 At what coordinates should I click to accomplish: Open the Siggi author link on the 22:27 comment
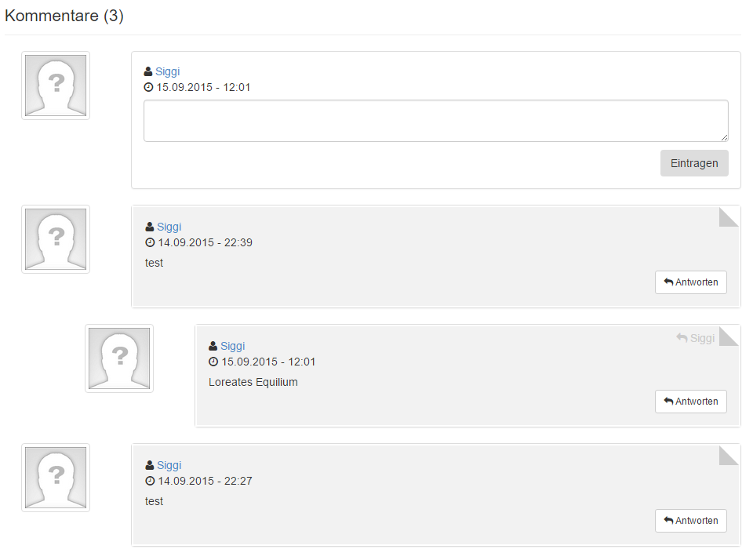169,465
